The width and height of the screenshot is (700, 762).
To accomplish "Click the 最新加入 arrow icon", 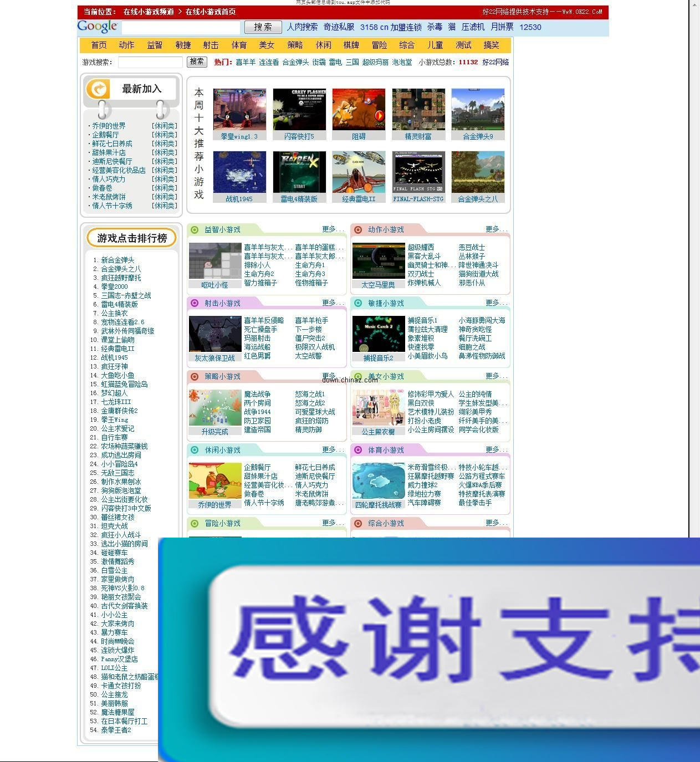I will (x=99, y=89).
